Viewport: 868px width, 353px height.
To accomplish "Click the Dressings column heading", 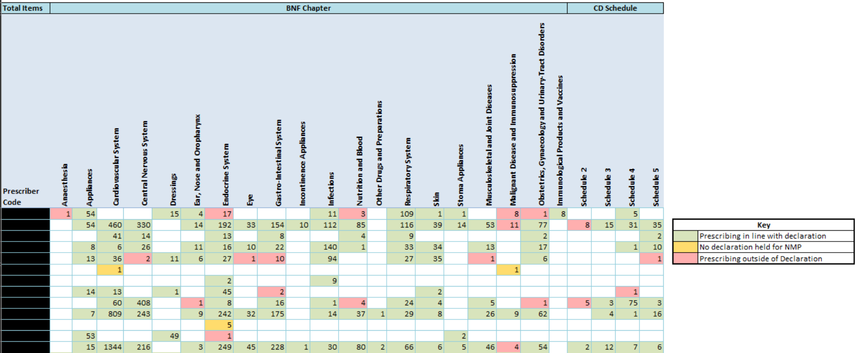I will [173, 190].
